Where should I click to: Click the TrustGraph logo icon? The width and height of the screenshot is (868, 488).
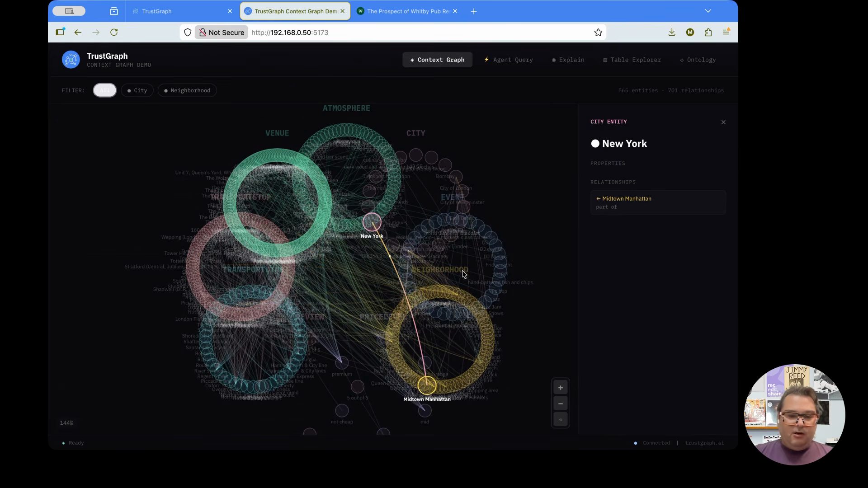pyautogui.click(x=71, y=60)
